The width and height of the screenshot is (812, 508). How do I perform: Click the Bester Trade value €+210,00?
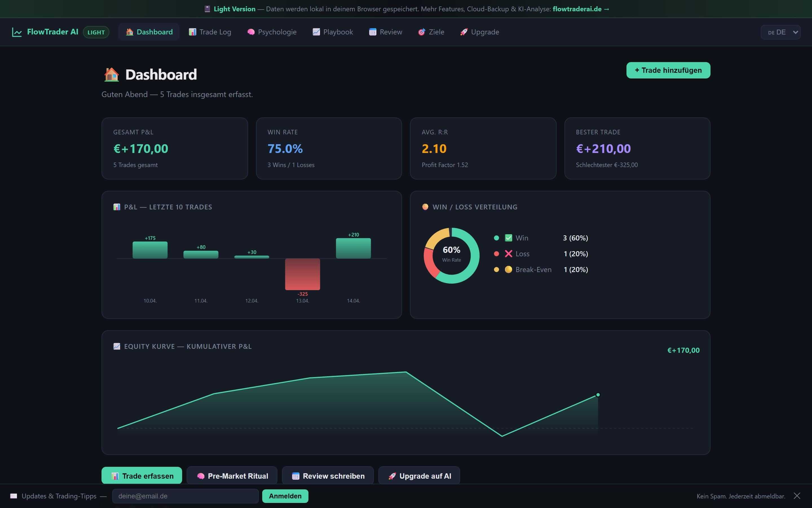coord(603,148)
